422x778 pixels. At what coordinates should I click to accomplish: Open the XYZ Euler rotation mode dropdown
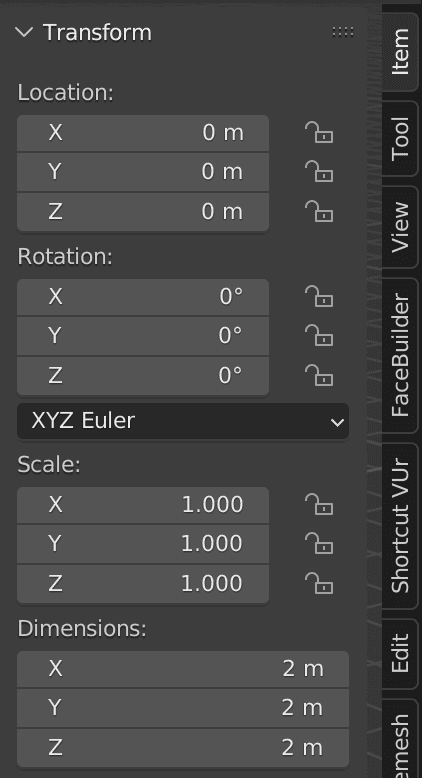(x=183, y=421)
